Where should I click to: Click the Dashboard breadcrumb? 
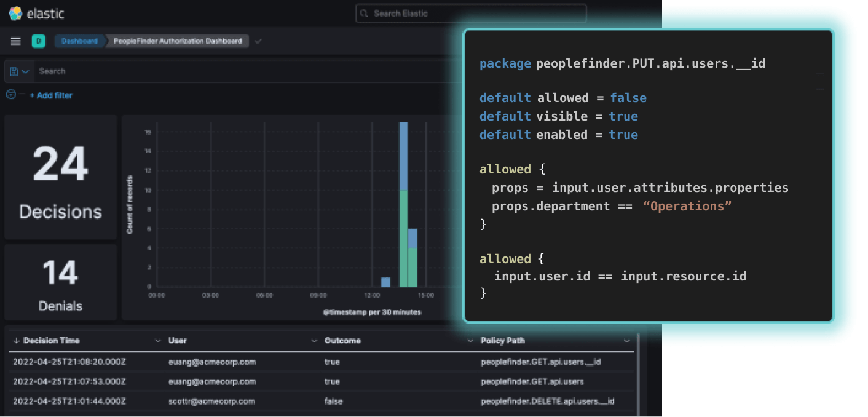click(x=79, y=41)
